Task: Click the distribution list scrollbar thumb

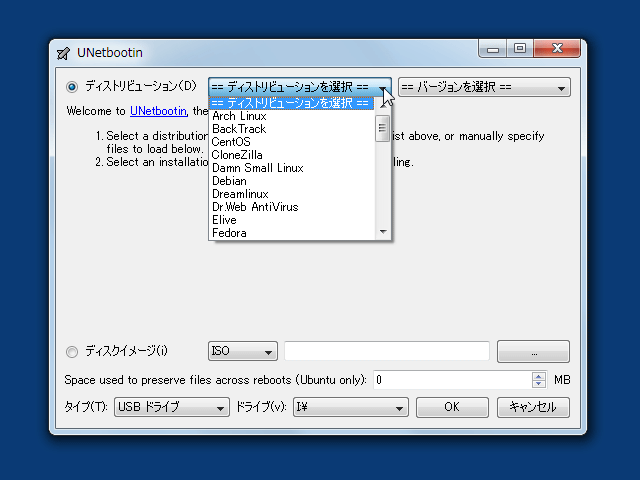Action: [382, 128]
